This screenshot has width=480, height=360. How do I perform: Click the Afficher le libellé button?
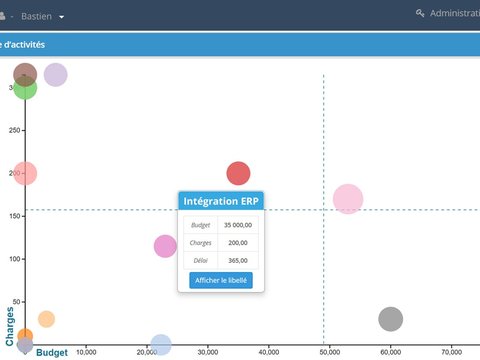coord(221,280)
